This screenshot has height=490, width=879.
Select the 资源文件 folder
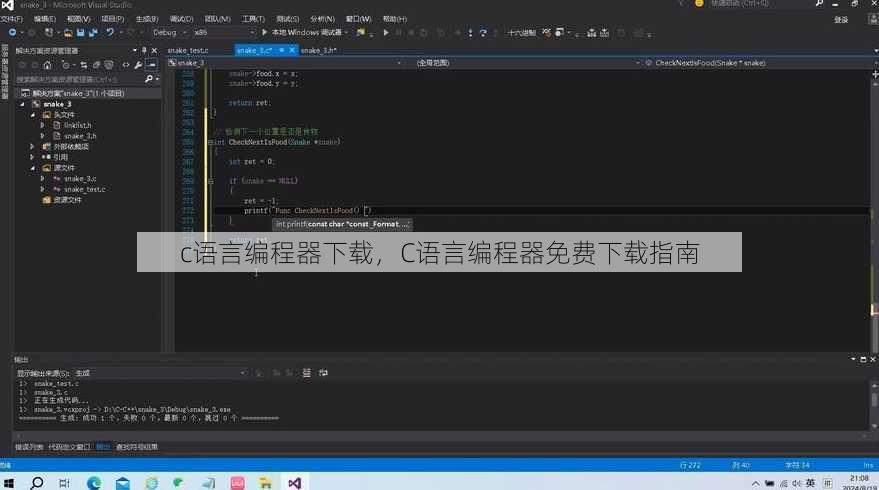[67, 200]
